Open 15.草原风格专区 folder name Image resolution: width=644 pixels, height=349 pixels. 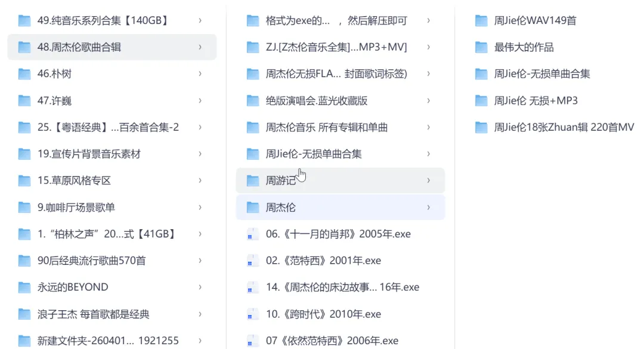(x=75, y=180)
